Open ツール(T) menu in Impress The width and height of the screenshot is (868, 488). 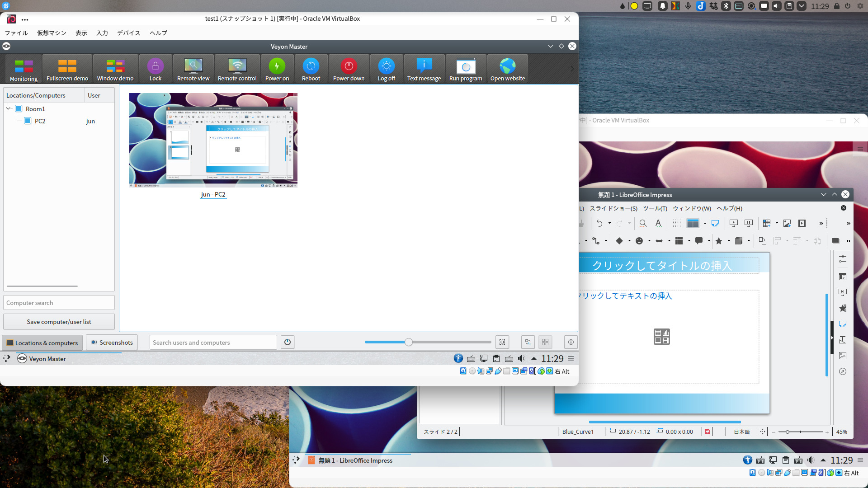655,208
